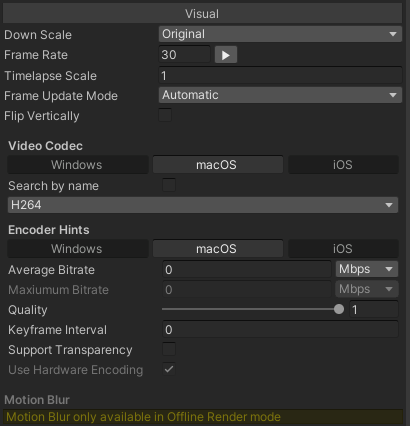Toggle the Flip Vertically checkbox
Image resolution: width=410 pixels, height=426 pixels.
pos(165,115)
